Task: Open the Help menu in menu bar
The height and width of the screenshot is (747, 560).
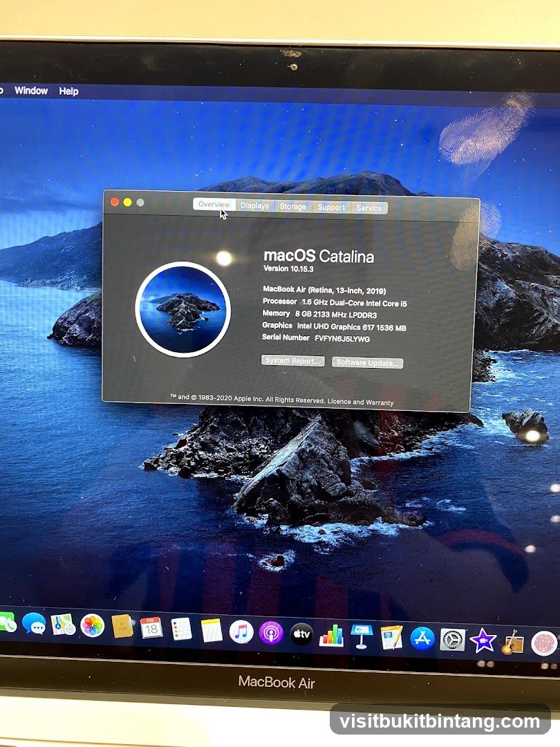Action: 68,91
